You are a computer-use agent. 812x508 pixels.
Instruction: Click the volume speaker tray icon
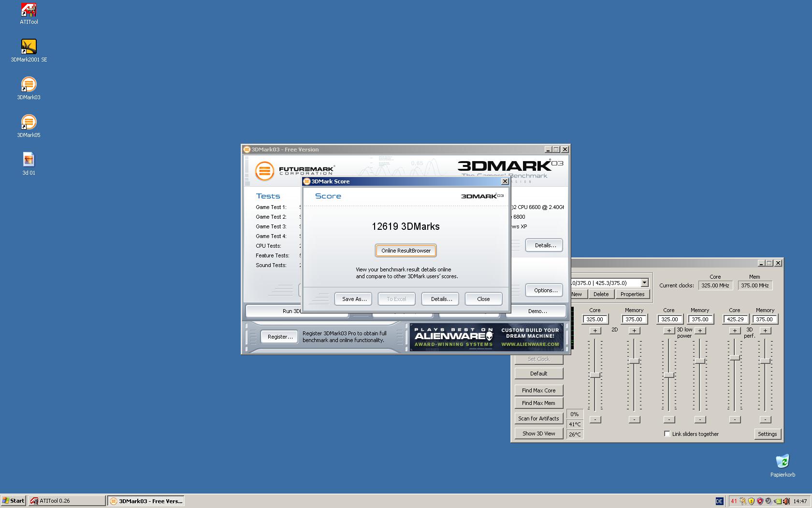coord(786,501)
